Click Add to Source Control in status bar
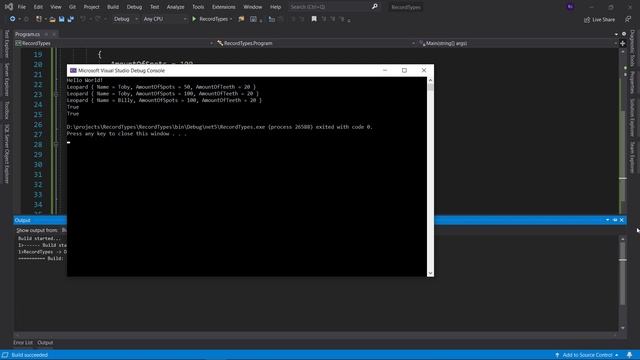 (x=587, y=355)
